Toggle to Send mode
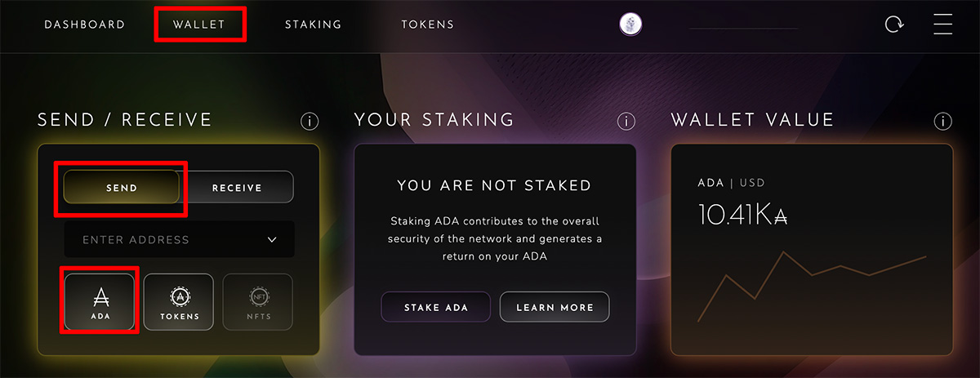The width and height of the screenshot is (980, 378). point(122,188)
